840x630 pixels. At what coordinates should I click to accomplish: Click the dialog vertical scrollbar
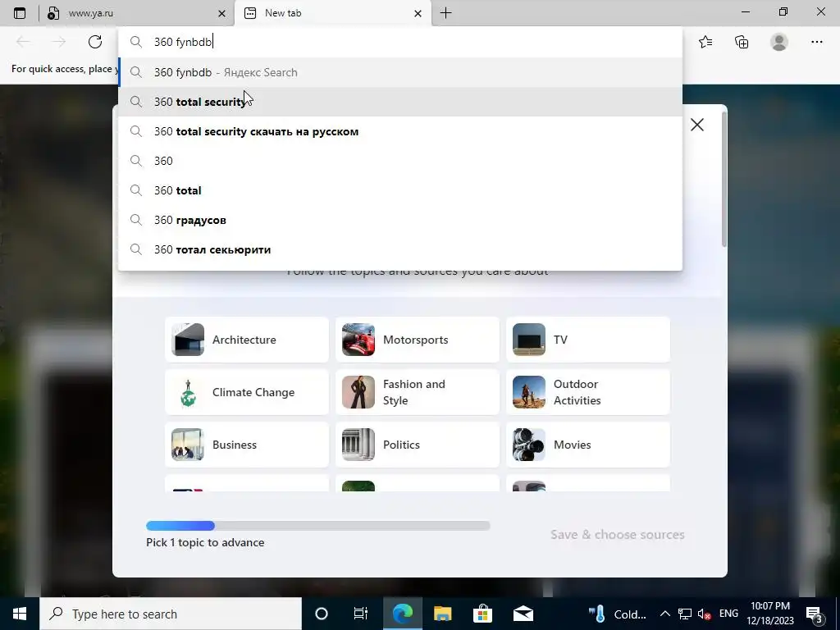724,180
